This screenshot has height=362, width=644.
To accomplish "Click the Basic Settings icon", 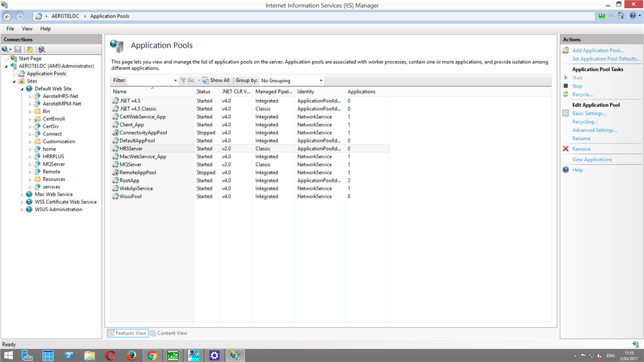I will 566,113.
